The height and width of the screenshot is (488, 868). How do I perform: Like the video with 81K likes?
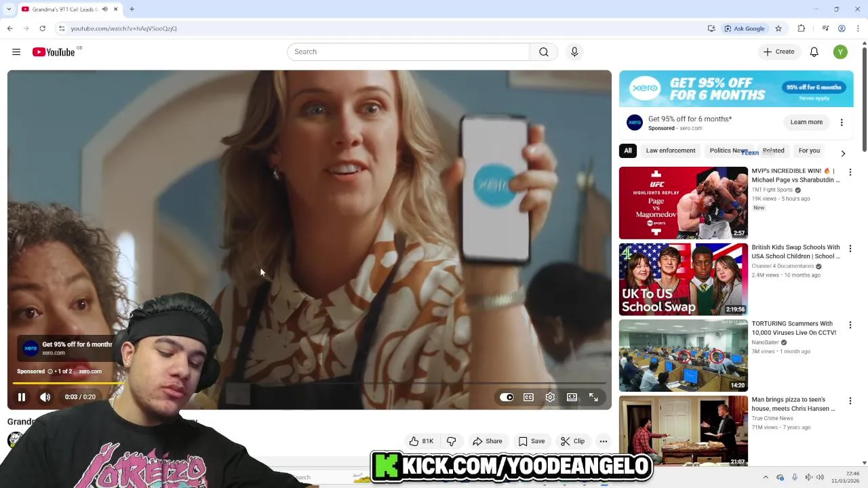pos(421,441)
